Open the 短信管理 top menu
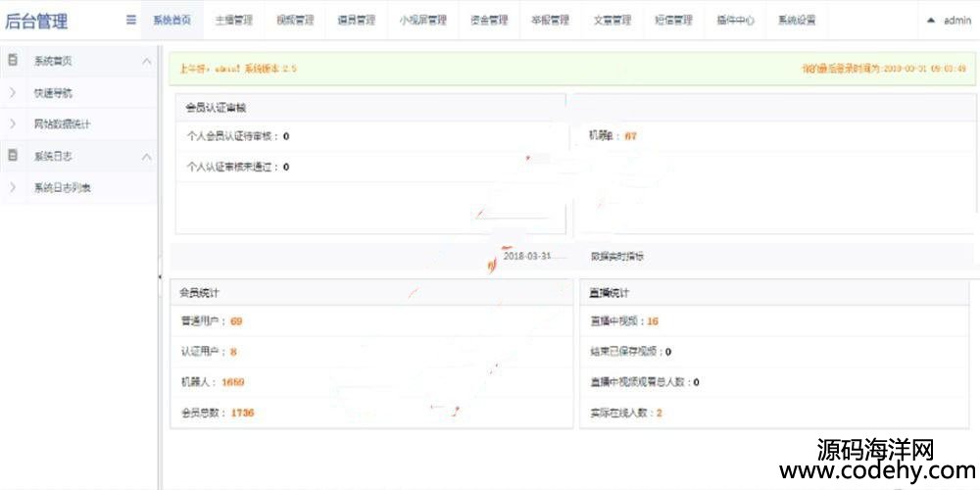Viewport: 980px width, 490px height. pos(674,20)
